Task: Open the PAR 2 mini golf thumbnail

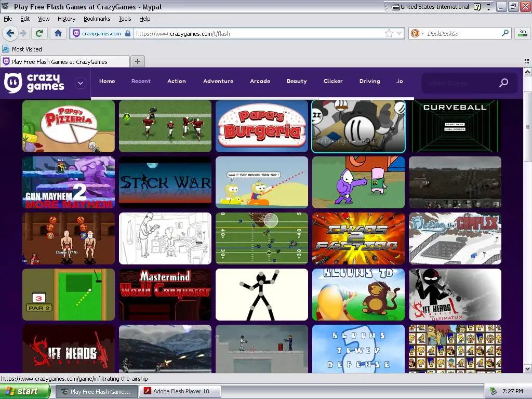Action: (x=69, y=295)
